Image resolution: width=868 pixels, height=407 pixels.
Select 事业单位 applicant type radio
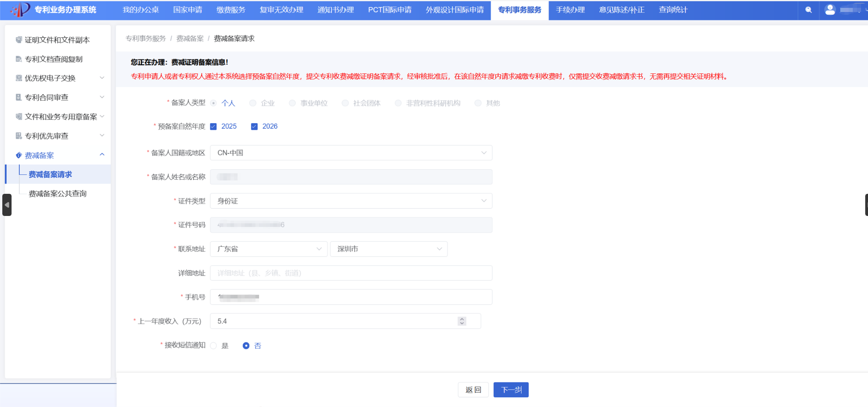coord(292,103)
